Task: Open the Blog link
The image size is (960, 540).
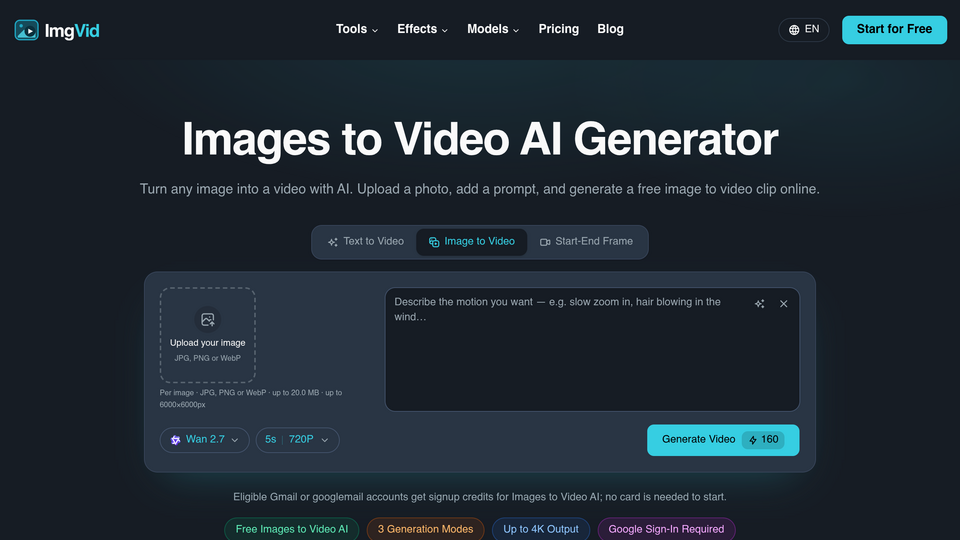Action: click(x=610, y=29)
